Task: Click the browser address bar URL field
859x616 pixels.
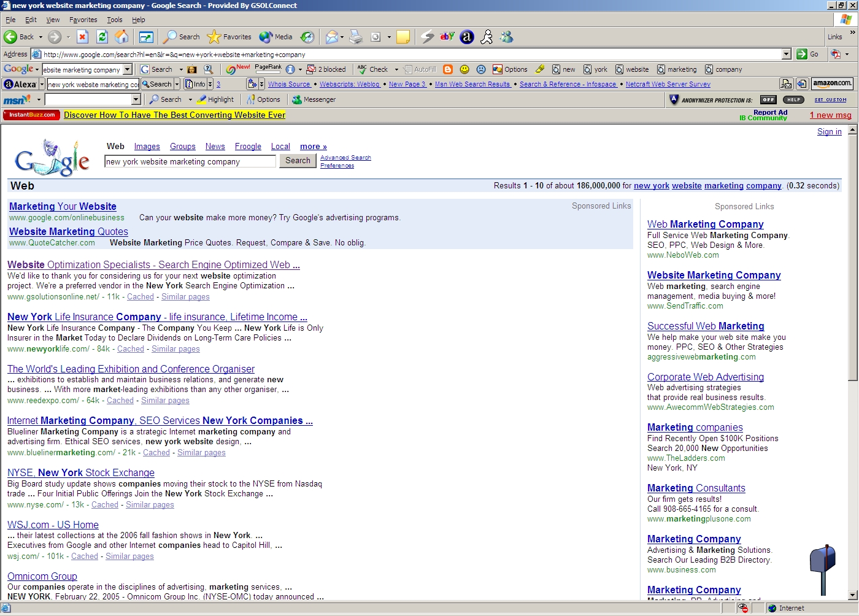Action: [x=411, y=54]
